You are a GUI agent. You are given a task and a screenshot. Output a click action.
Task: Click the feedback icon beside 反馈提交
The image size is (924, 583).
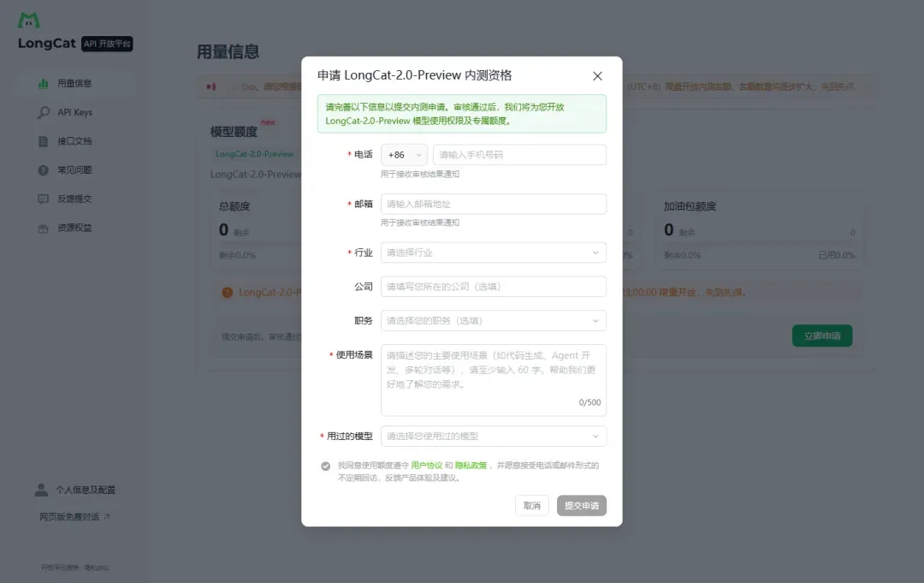pyautogui.click(x=44, y=199)
